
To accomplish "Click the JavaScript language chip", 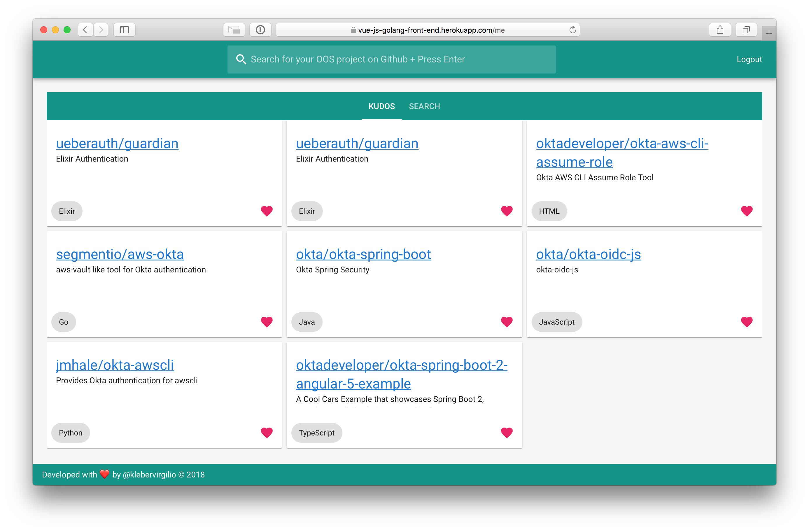I will (x=557, y=322).
